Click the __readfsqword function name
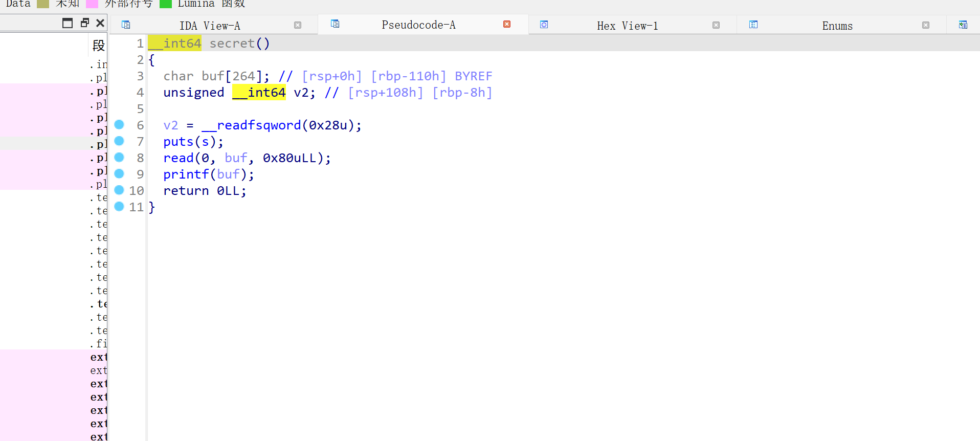Image resolution: width=980 pixels, height=441 pixels. click(251, 125)
